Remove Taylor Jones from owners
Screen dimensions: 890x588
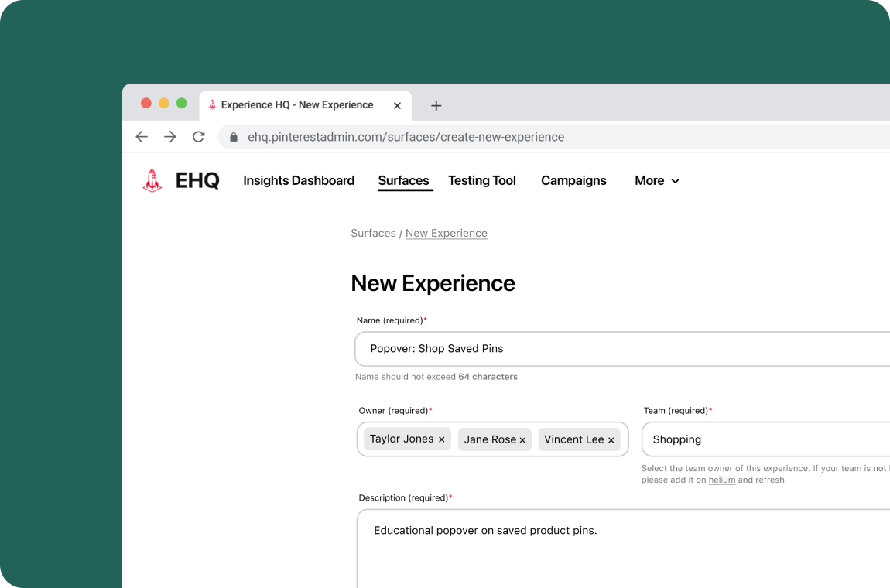coord(441,439)
